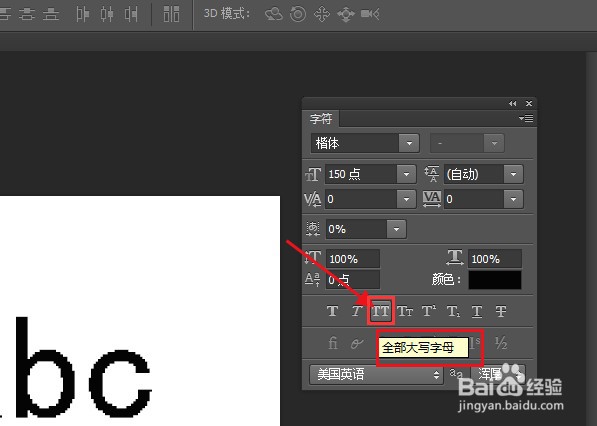Switch to the 字符 panel tab

click(x=321, y=119)
